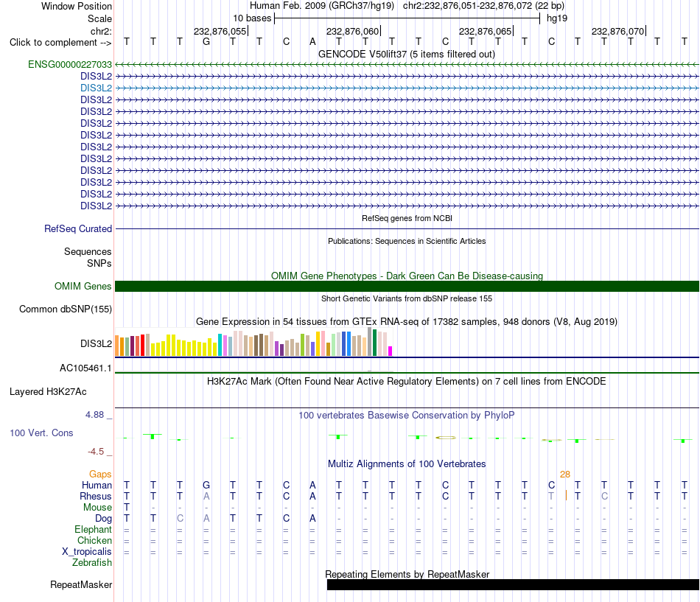Click 'Short Genetic Variants from dbSNP release 155' title
Image resolution: width=700 pixels, height=602 pixels.
pyautogui.click(x=407, y=298)
